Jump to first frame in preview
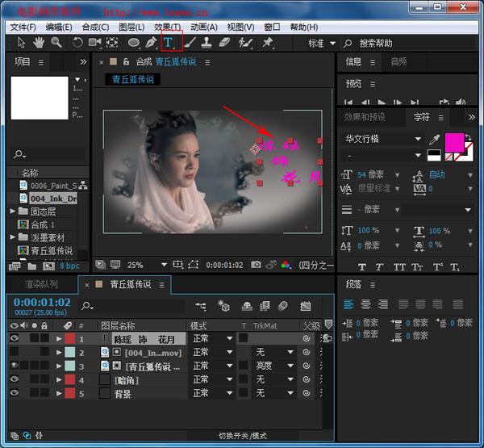Viewport: 484px width, 448px height. (x=348, y=102)
